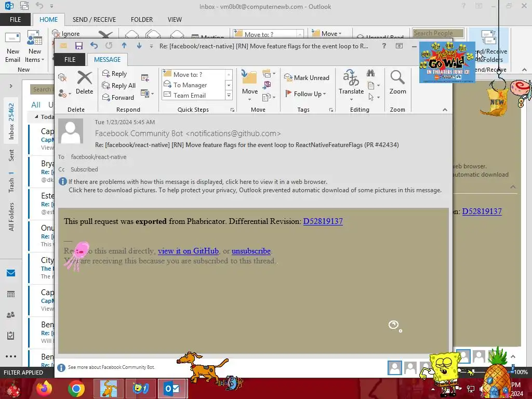The image size is (532, 399).
Task: Click the Find binoculars icon in the Editing group
Action: tap(370, 73)
